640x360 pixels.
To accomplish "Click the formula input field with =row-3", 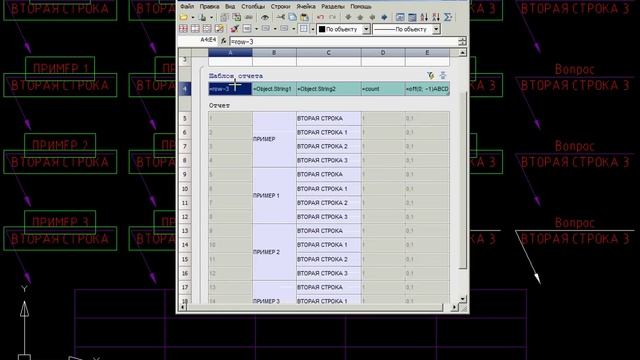I will click(344, 42).
